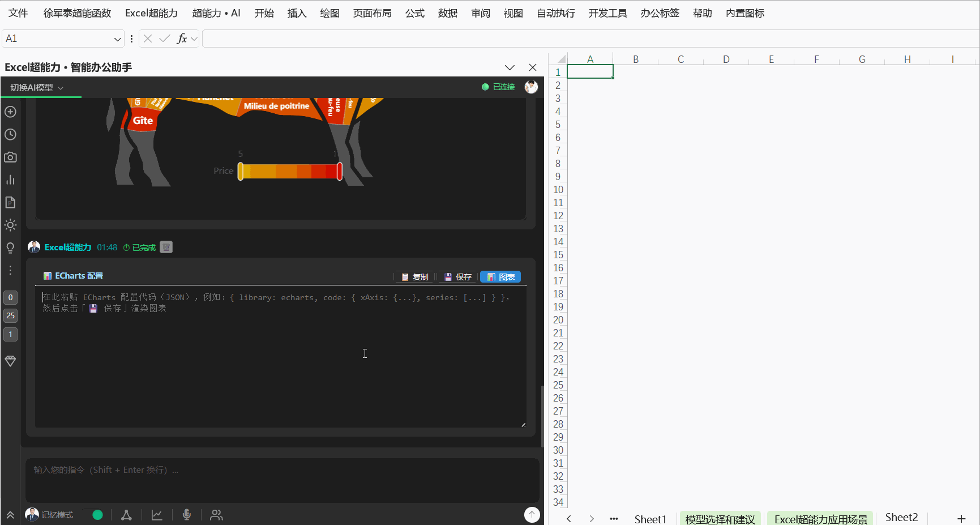Click the sun theme icon
This screenshot has width=980, height=525.
point(10,225)
